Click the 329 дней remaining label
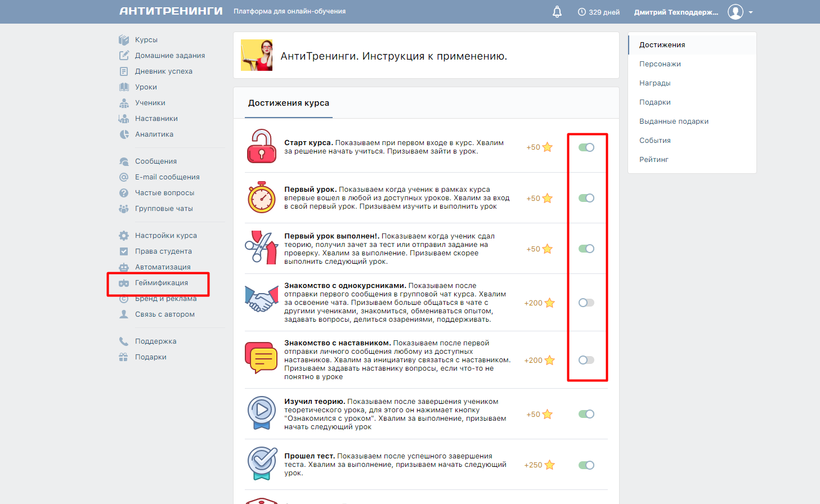The width and height of the screenshot is (820, 504). 604,12
